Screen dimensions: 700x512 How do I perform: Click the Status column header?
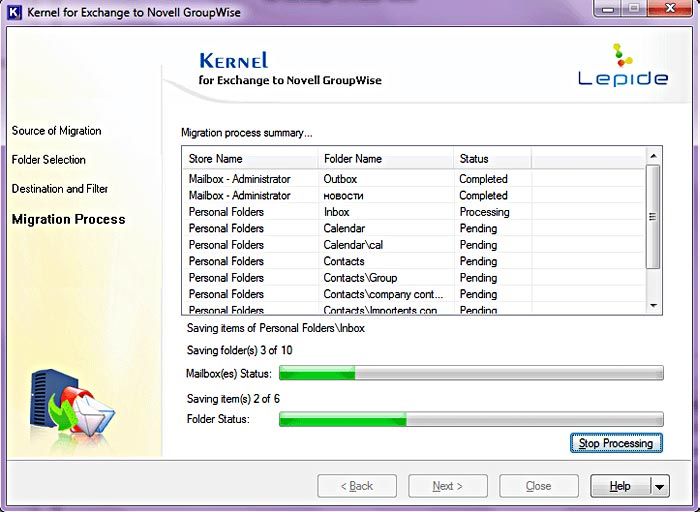(x=492, y=158)
